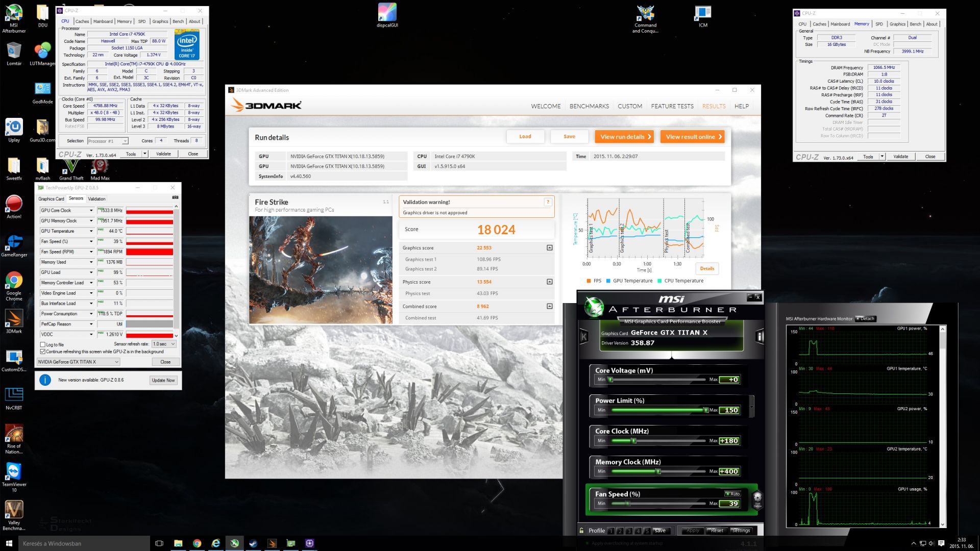This screenshot has height=551, width=980.
Task: Open the dispcalGUI desktop icon
Action: coord(387,15)
